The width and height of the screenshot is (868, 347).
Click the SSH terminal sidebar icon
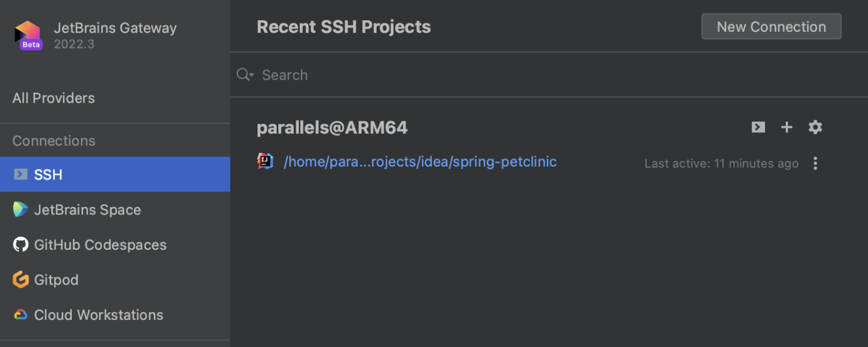(21, 174)
